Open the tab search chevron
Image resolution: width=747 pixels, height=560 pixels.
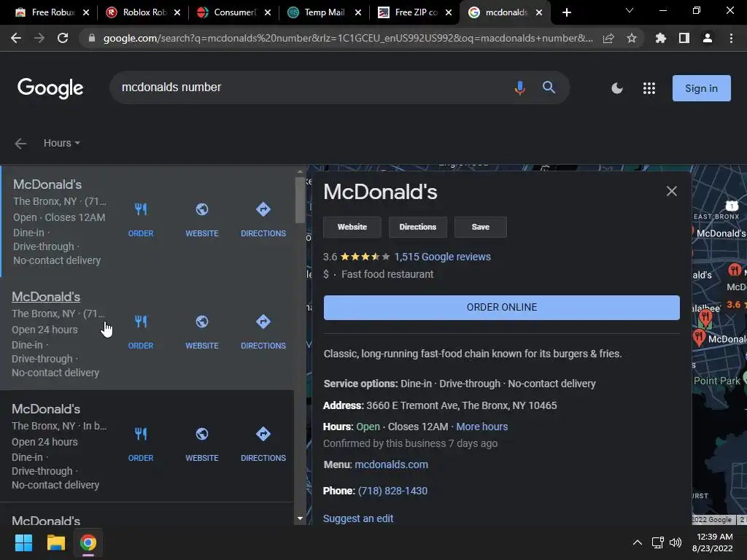[630, 10]
